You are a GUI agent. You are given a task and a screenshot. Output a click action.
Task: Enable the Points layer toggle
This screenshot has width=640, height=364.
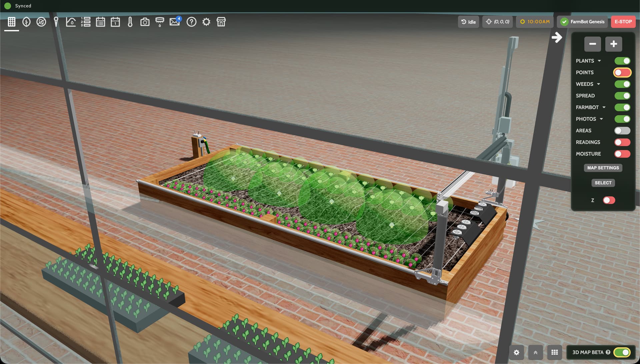(622, 73)
